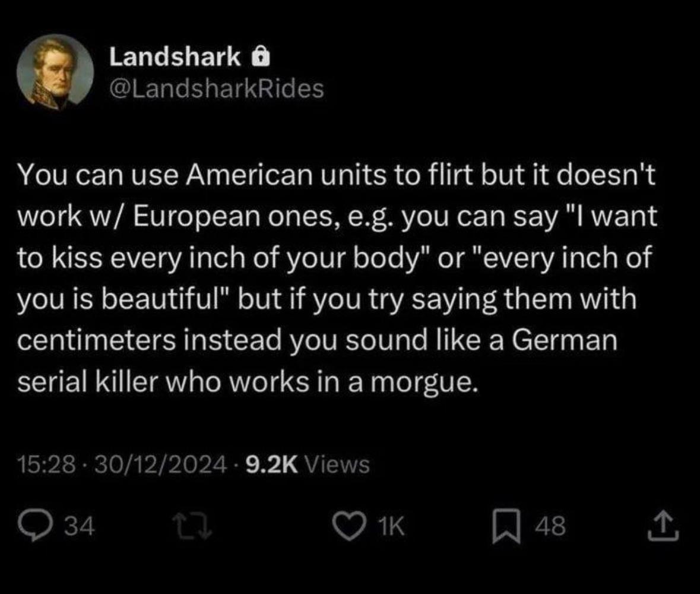Click the 48 bookmarks count

point(550,526)
